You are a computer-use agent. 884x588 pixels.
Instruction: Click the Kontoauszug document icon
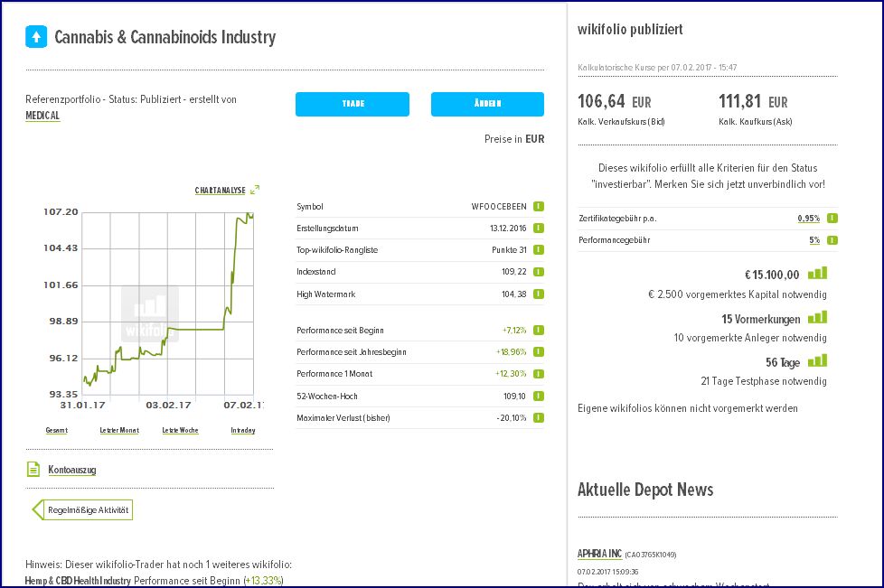coord(33,470)
